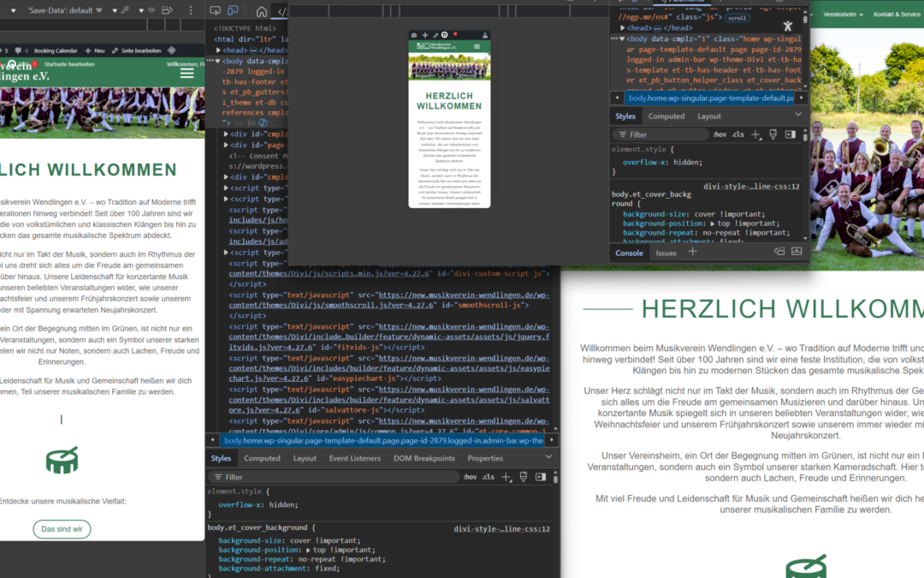Click the Divi diamond icon in admin bar
This screenshot has height=578, width=924.
pyautogui.click(x=171, y=51)
